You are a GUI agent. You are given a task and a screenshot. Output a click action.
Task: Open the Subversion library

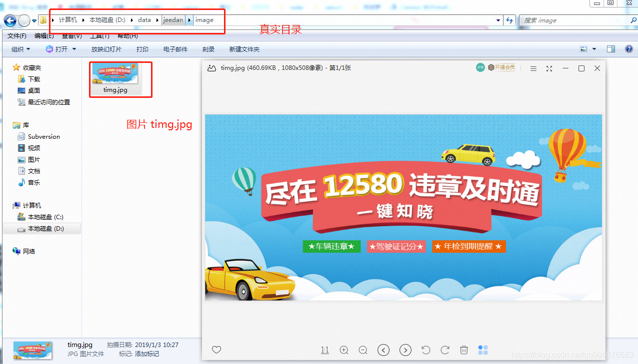[x=44, y=136]
